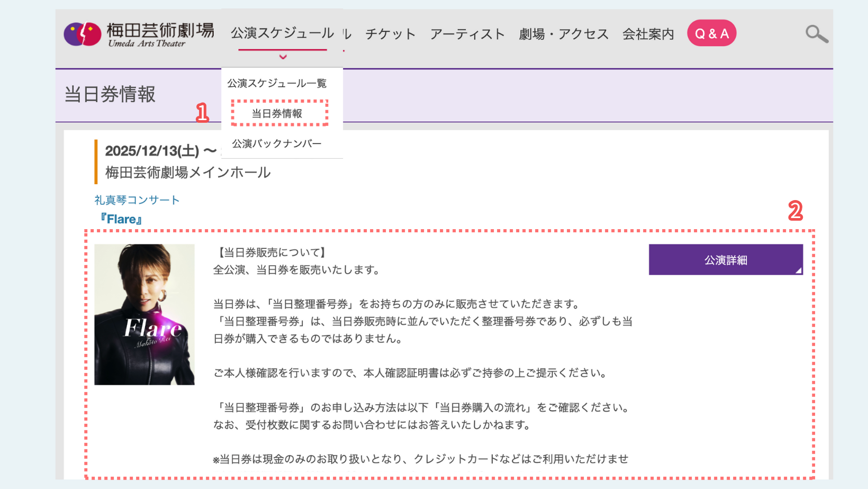
Task: Open the Flare poster thumbnail image
Action: pos(144,314)
